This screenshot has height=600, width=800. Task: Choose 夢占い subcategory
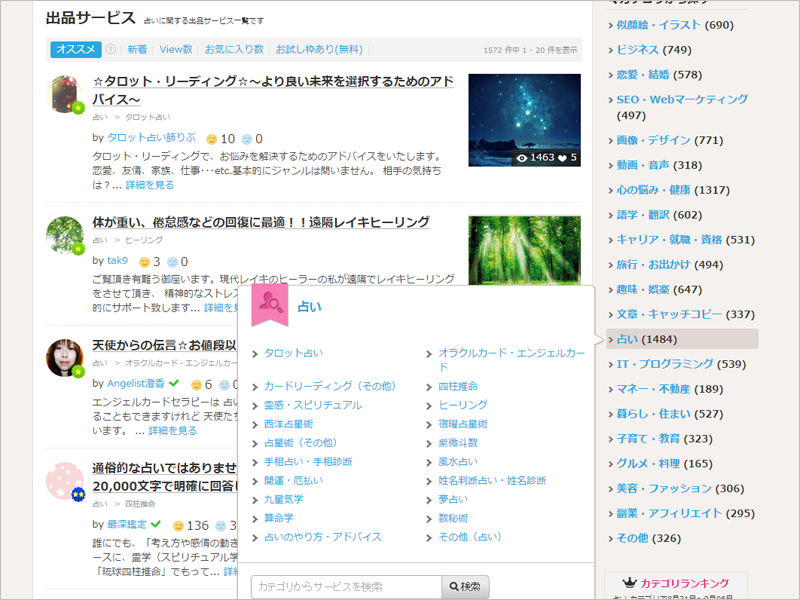(x=453, y=499)
